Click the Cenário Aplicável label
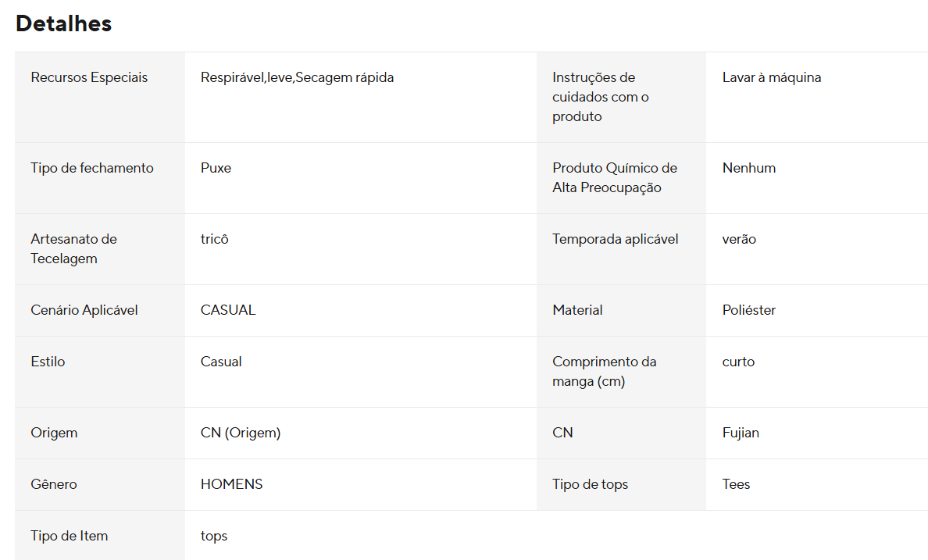 (x=84, y=311)
